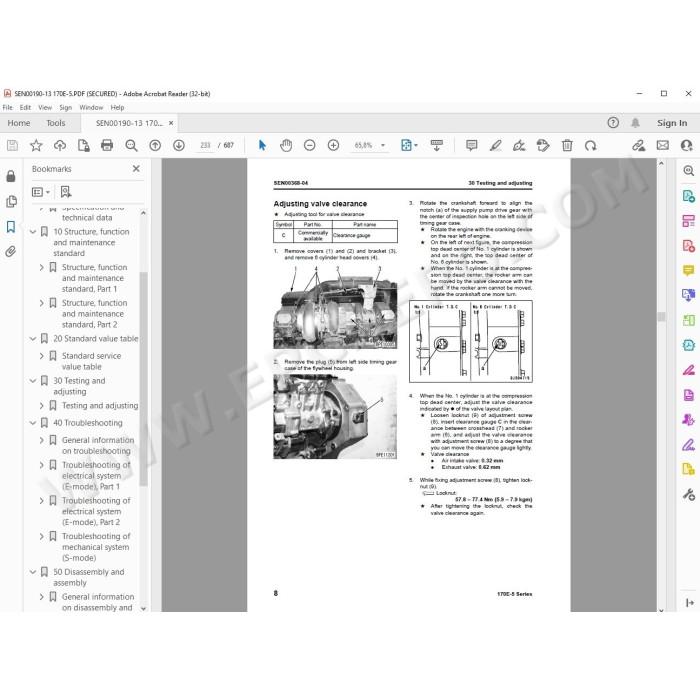Open the Attachments paperclip panel
The width and height of the screenshot is (700, 700).
tap(11, 251)
